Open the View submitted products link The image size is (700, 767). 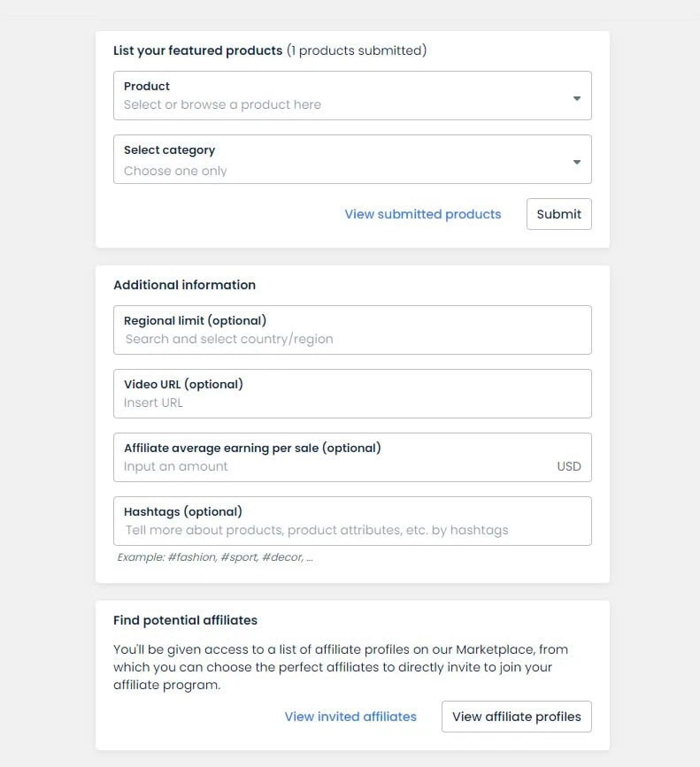(423, 214)
